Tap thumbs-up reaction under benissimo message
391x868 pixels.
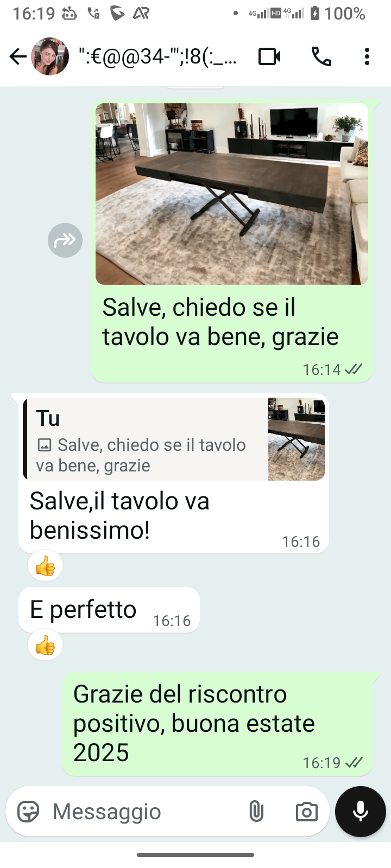46,566
